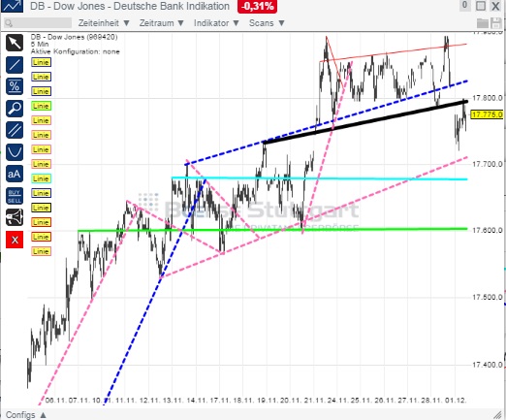Select the black-bordered Linie label
Image resolution: width=506 pixels, height=420 pixels.
(x=41, y=208)
